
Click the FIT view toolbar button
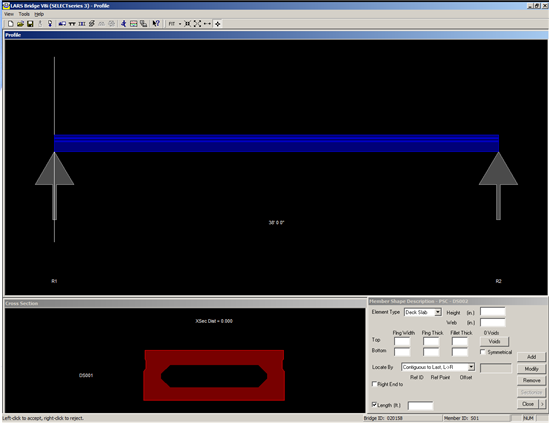tap(172, 24)
